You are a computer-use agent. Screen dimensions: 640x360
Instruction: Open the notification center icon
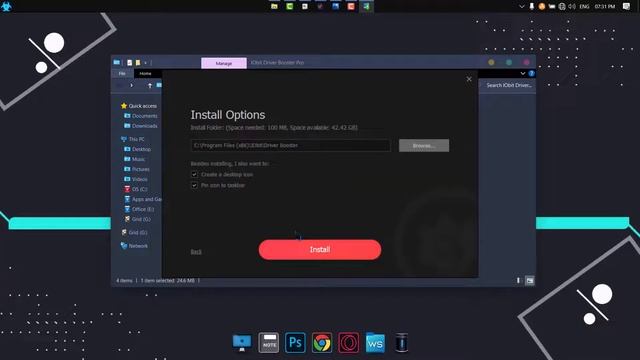[x=627, y=6]
